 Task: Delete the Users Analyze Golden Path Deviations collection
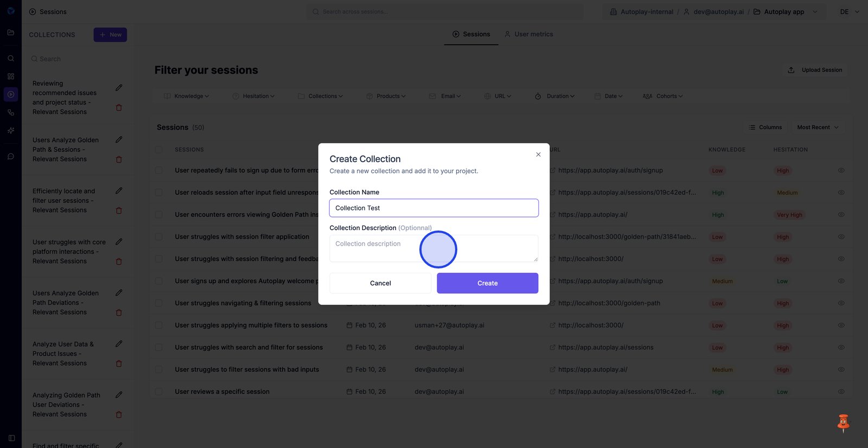(x=119, y=312)
